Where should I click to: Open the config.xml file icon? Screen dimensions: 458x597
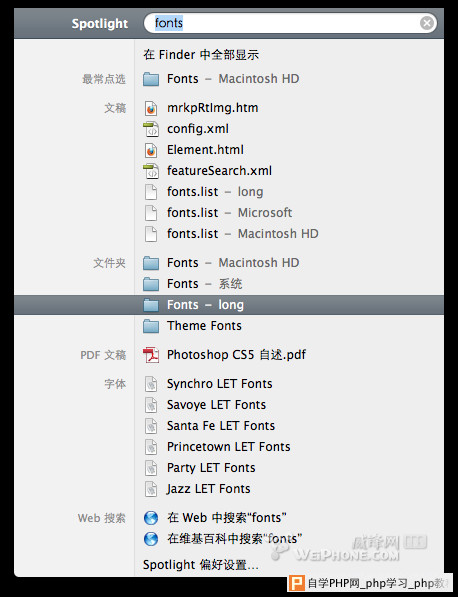coord(151,129)
